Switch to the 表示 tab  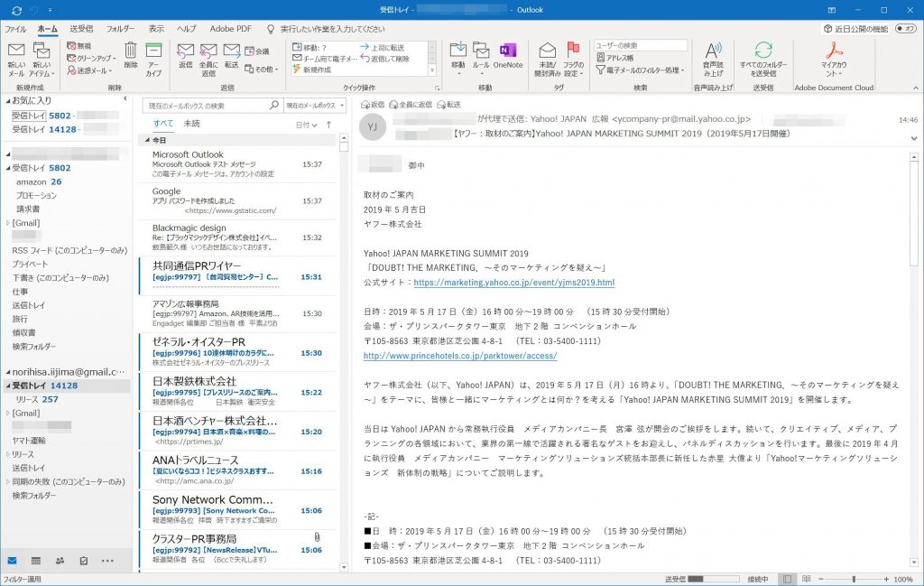pyautogui.click(x=156, y=28)
